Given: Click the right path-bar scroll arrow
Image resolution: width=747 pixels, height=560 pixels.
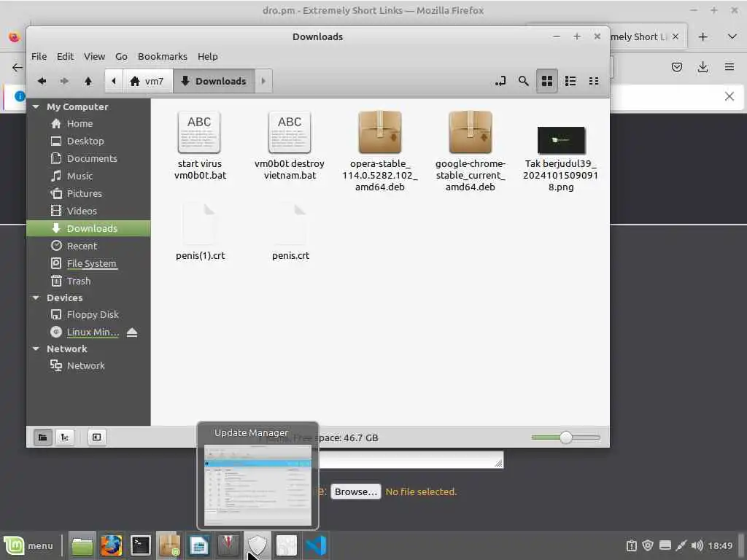Looking at the screenshot, I should [x=263, y=81].
